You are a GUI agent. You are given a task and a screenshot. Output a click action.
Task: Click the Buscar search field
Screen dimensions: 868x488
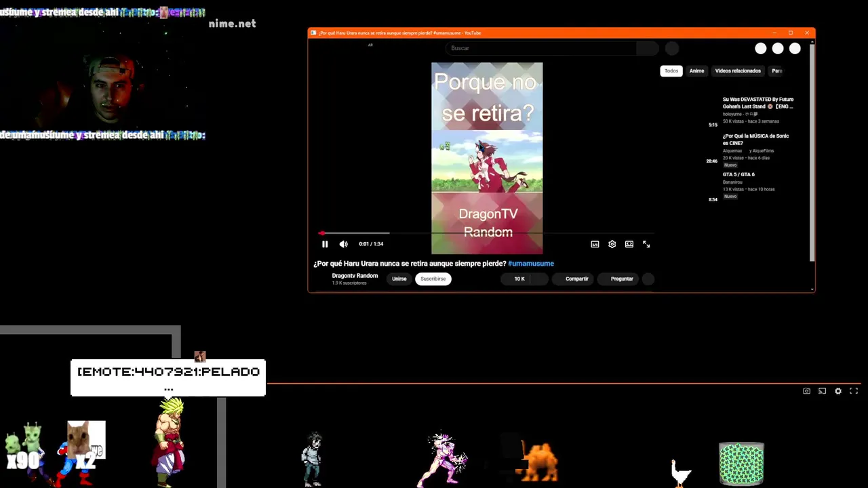[540, 48]
